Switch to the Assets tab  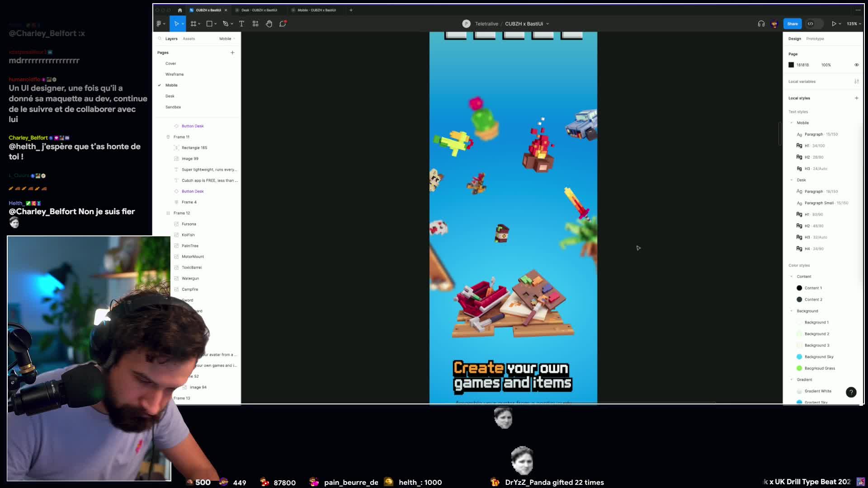point(189,38)
